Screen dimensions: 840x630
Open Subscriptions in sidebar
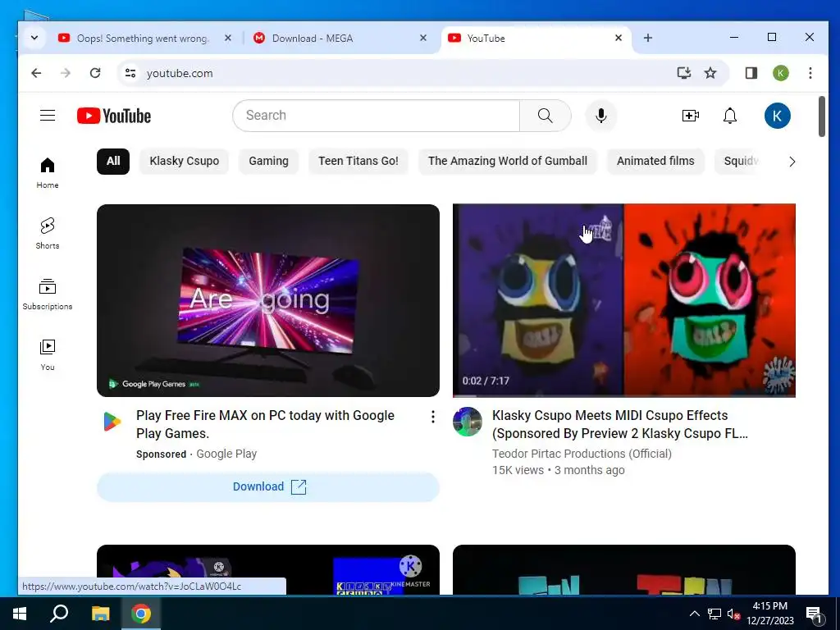(48, 294)
